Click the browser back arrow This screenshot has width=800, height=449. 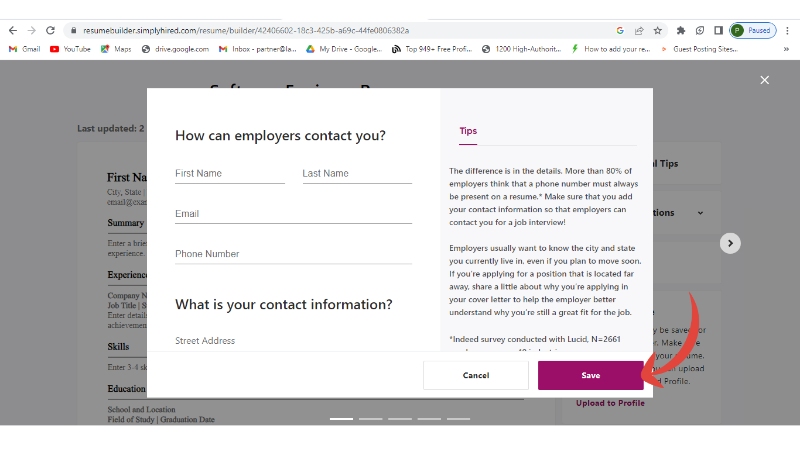click(x=12, y=31)
